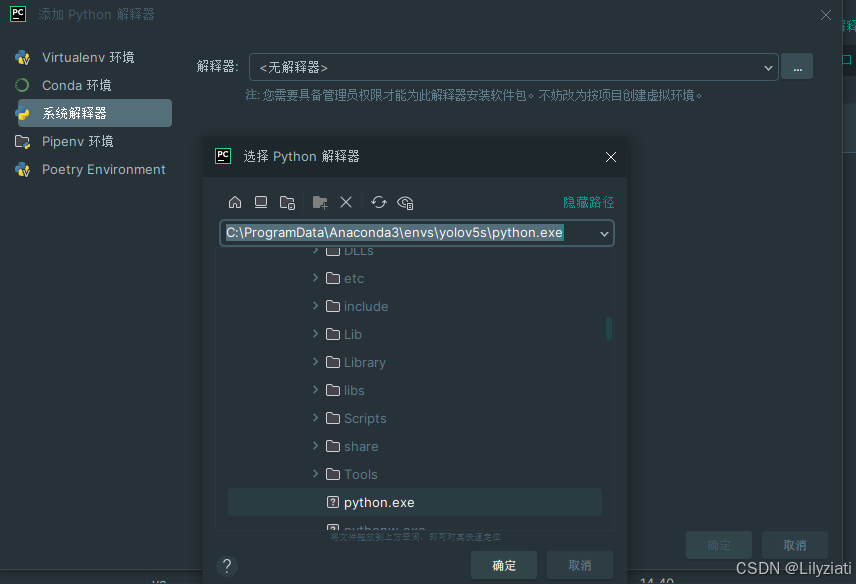Screen dimensions: 856x584
Task: Expand the Lib folder
Action: click(x=316, y=333)
